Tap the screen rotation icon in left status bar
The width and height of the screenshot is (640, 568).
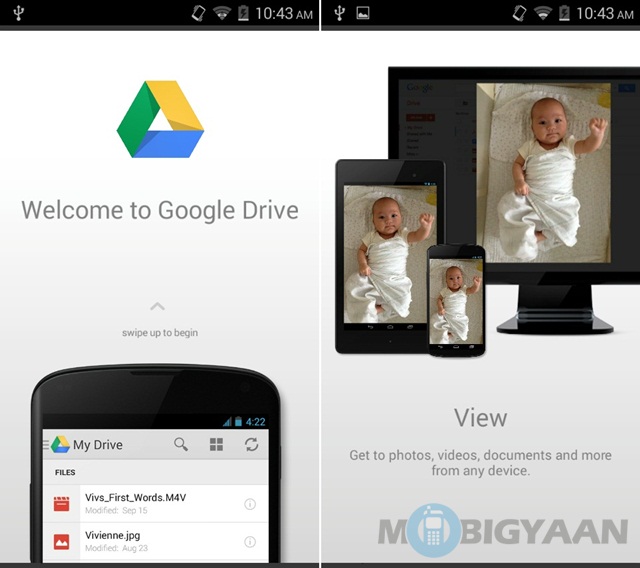199,13
